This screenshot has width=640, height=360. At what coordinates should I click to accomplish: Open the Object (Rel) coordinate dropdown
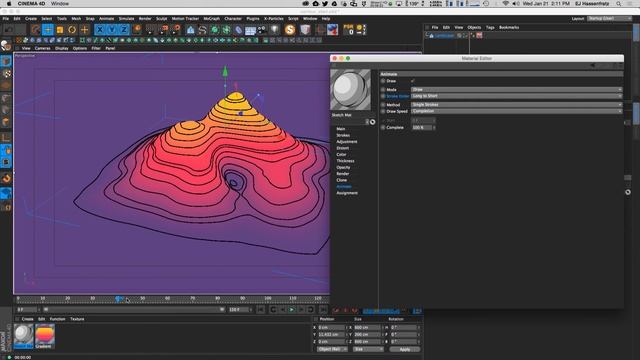tap(332, 349)
